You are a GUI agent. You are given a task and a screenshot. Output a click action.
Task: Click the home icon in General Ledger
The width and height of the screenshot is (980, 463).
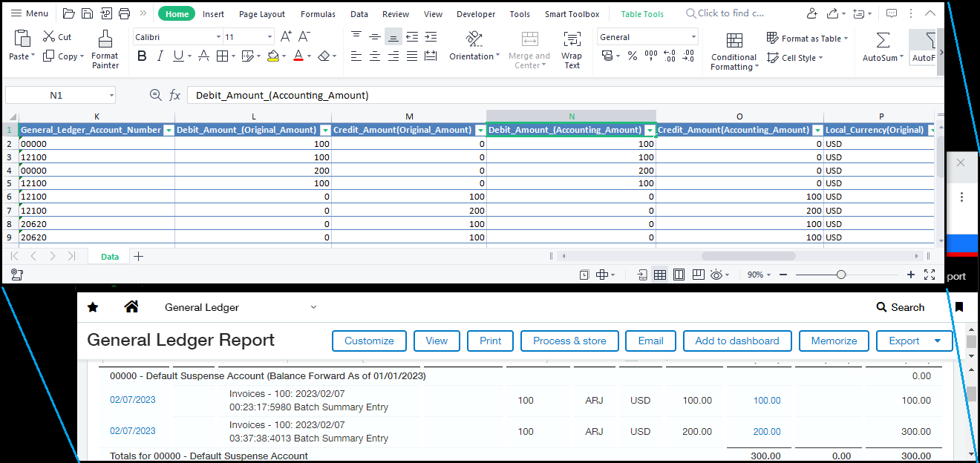pos(131,307)
